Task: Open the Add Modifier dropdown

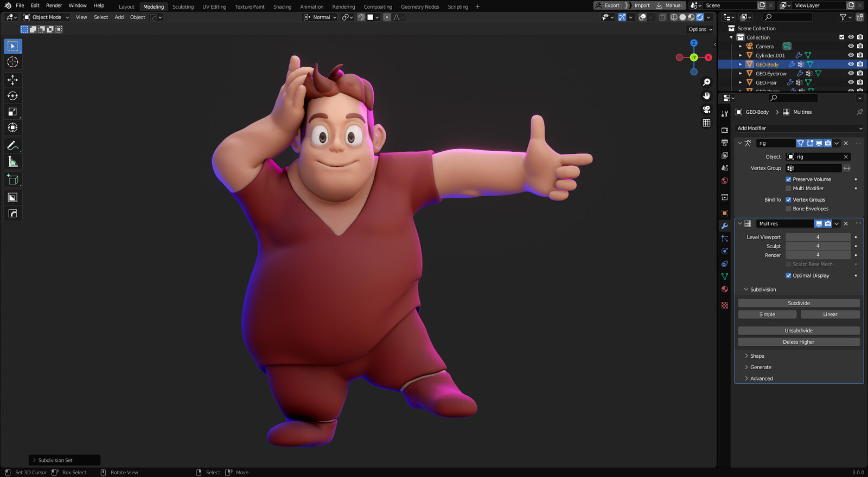Action: click(x=799, y=128)
